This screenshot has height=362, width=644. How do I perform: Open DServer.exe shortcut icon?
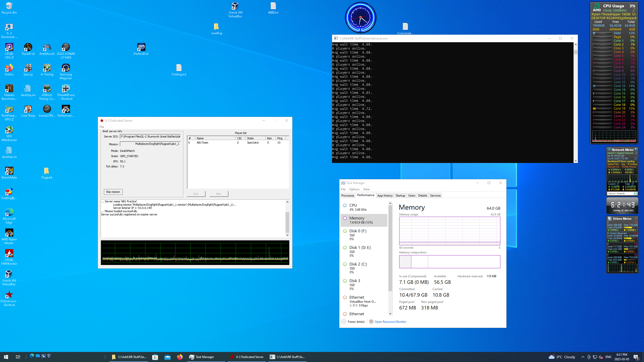point(9,298)
